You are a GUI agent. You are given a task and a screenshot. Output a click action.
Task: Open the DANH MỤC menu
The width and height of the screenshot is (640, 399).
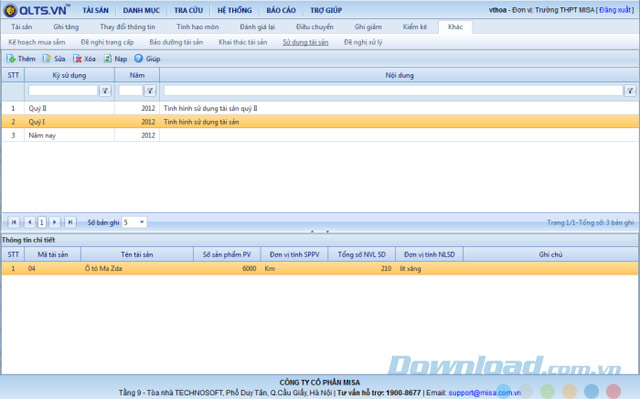(141, 10)
